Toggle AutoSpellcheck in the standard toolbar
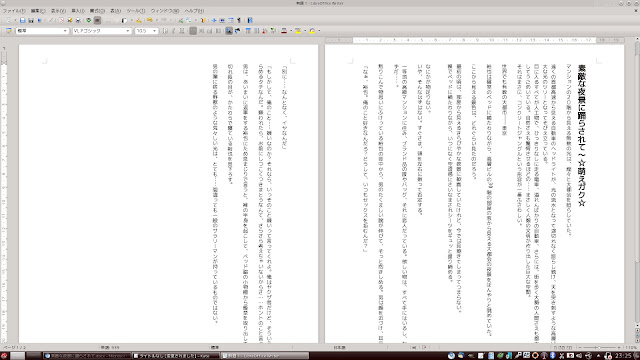The height and width of the screenshot is (360, 640). pos(97,20)
